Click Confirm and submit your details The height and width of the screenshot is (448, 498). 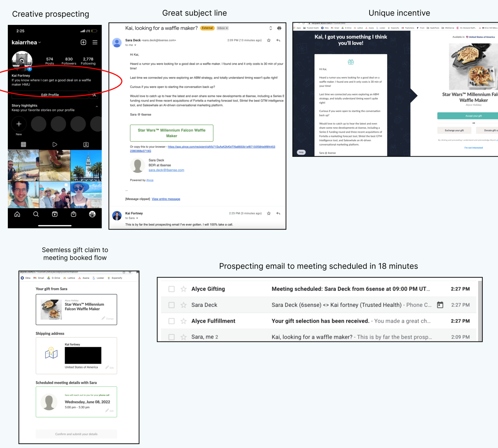click(x=76, y=434)
